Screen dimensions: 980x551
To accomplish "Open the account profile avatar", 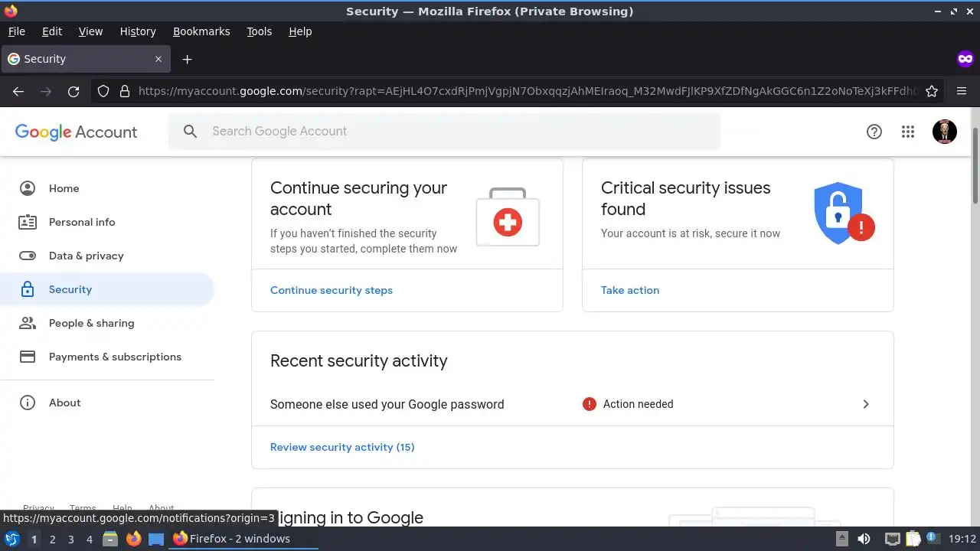I will 944,132.
